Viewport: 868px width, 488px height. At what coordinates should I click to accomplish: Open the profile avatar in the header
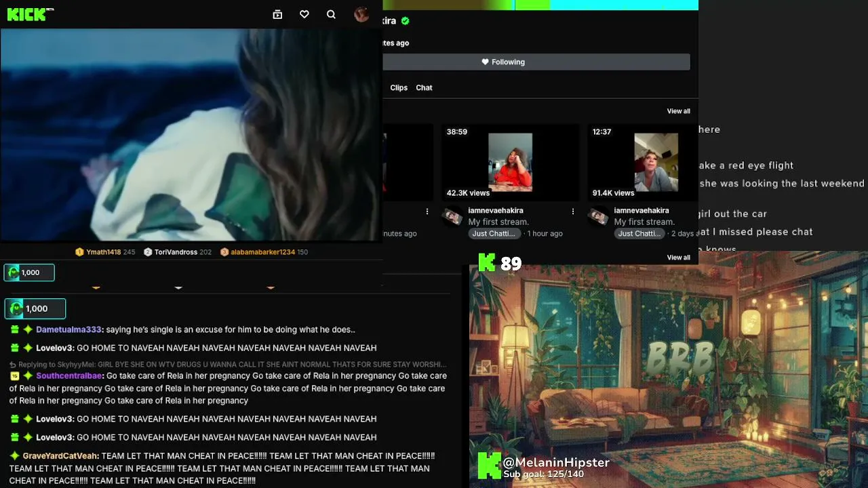(x=361, y=14)
